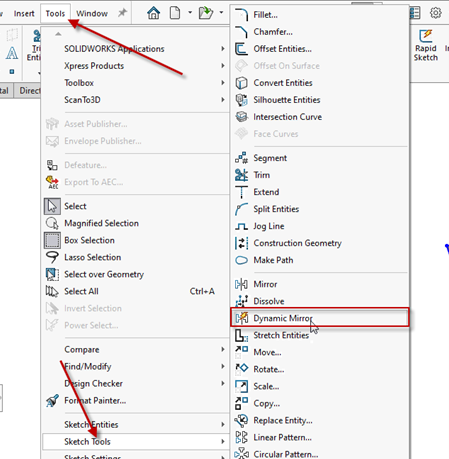Select the Stretch Entities icon
Screen dimensions: 449x459
pyautogui.click(x=241, y=335)
